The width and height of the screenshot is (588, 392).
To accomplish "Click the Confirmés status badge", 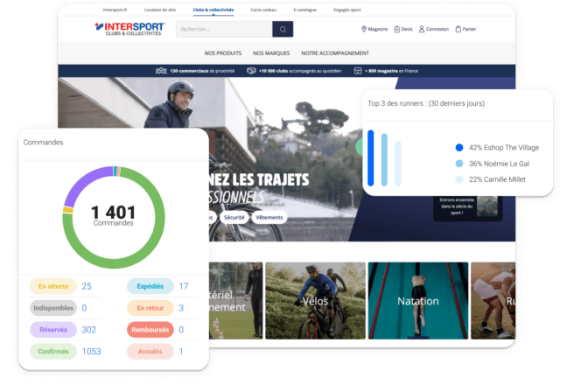I will [x=53, y=351].
